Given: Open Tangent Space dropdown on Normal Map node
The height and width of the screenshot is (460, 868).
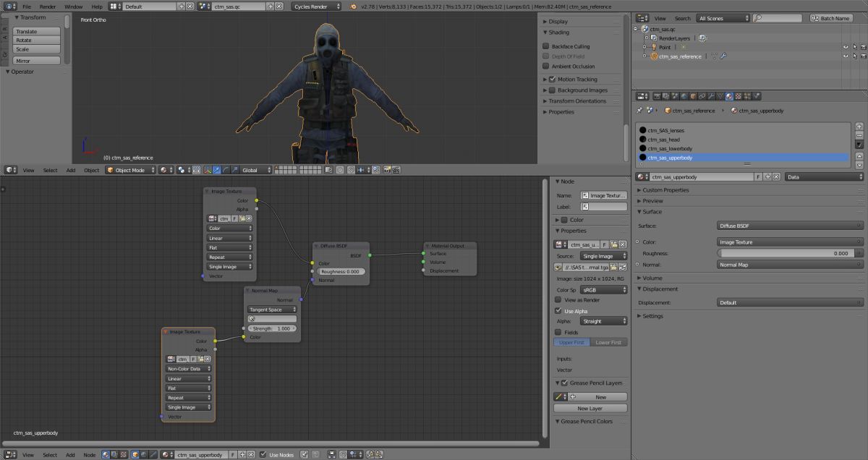Looking at the screenshot, I should [x=273, y=310].
